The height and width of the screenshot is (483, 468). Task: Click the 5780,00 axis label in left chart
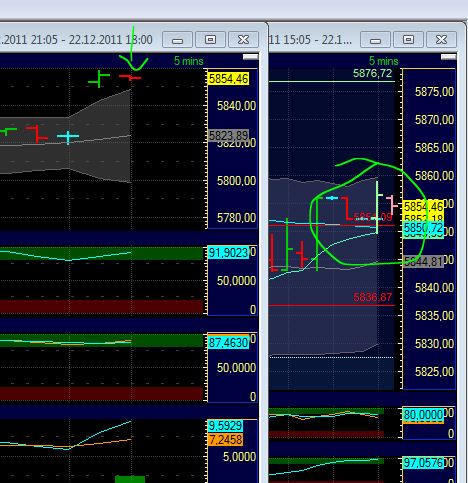click(236, 218)
